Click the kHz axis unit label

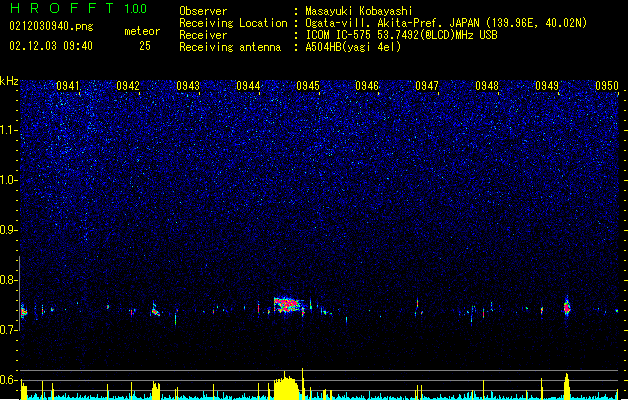pyautogui.click(x=9, y=81)
